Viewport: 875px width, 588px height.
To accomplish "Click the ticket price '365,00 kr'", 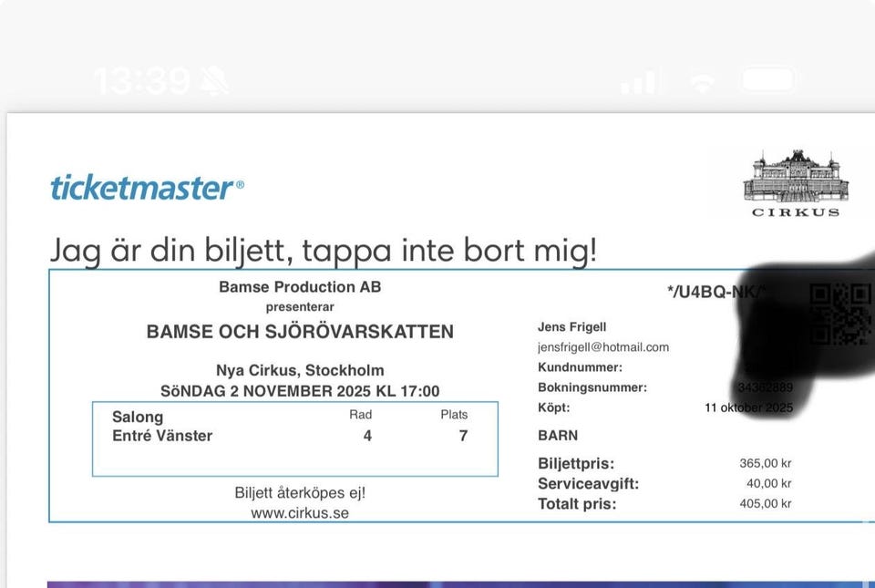I will 766,463.
